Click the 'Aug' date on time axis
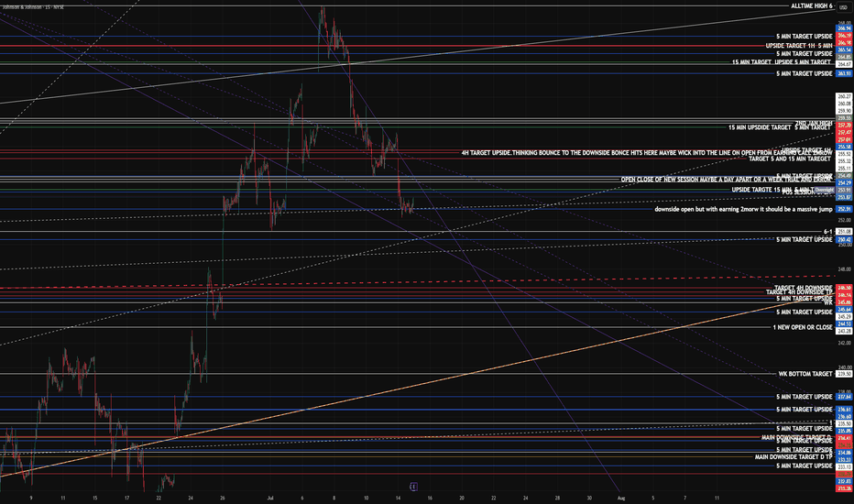 [x=621, y=498]
